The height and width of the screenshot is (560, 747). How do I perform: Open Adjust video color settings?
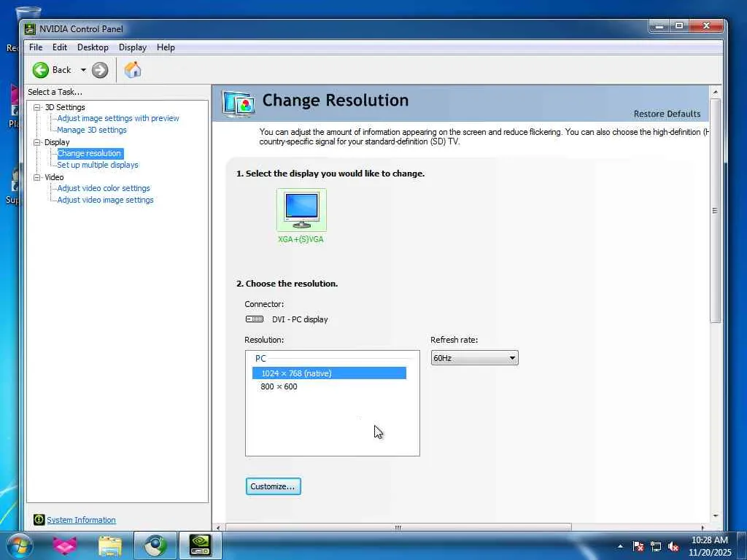pos(104,188)
